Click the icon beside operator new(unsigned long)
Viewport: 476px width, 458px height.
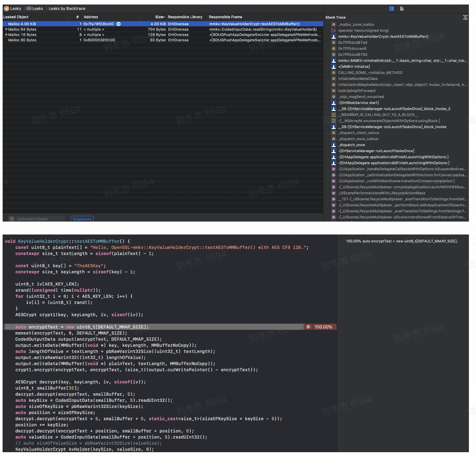tap(334, 31)
